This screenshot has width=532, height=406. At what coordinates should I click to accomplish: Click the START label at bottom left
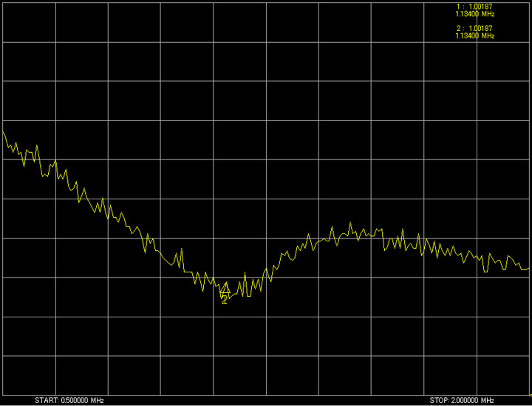[45, 400]
